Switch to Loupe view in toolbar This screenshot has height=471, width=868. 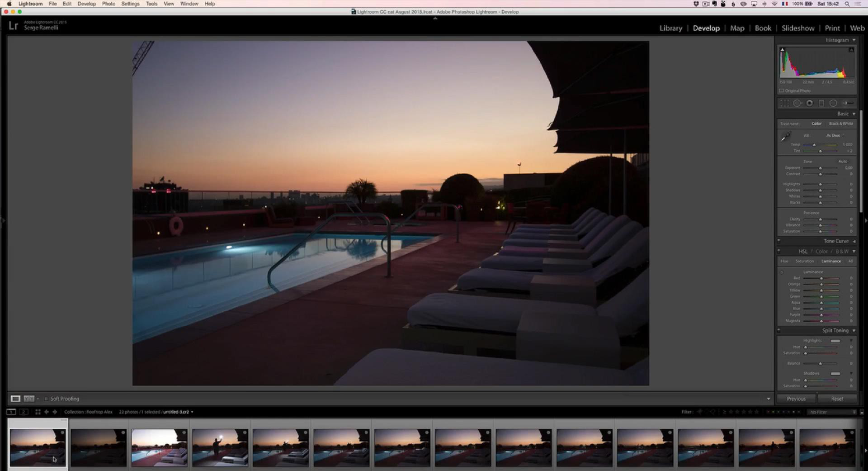(x=15, y=399)
